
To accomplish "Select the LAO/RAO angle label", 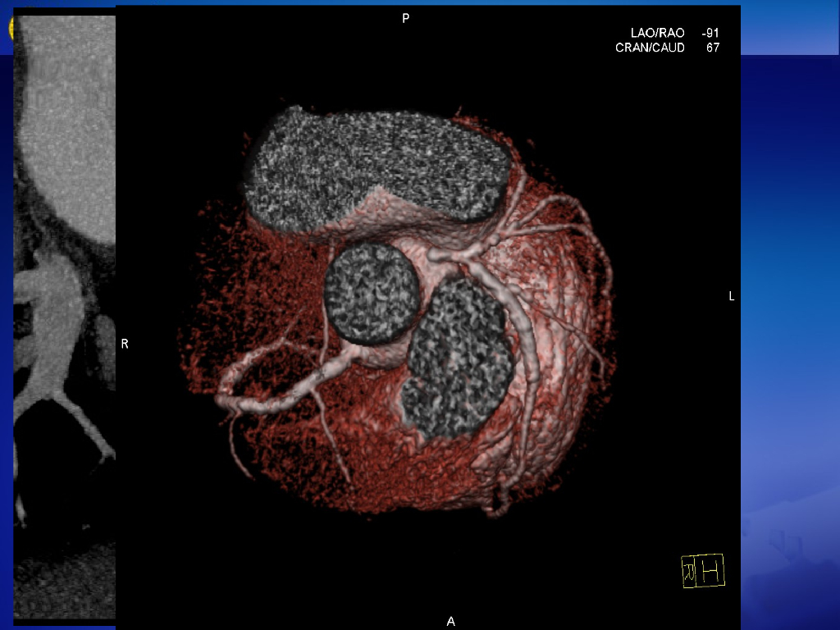I will 657,33.
